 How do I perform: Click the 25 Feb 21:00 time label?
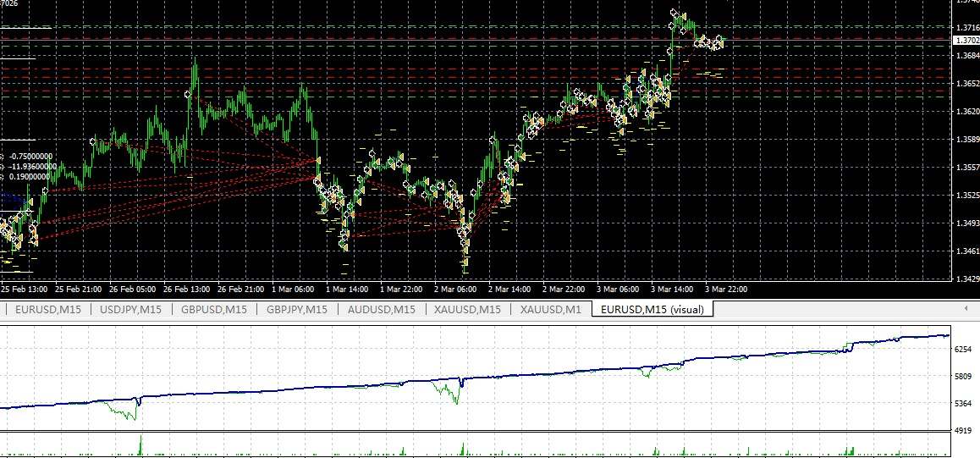(x=80, y=290)
